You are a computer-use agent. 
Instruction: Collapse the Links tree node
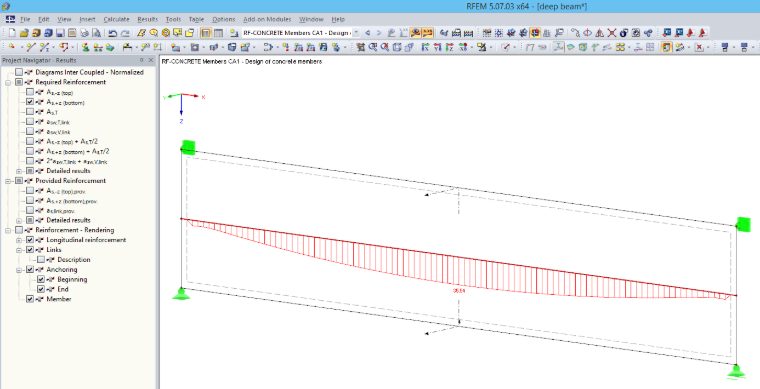(x=19, y=250)
